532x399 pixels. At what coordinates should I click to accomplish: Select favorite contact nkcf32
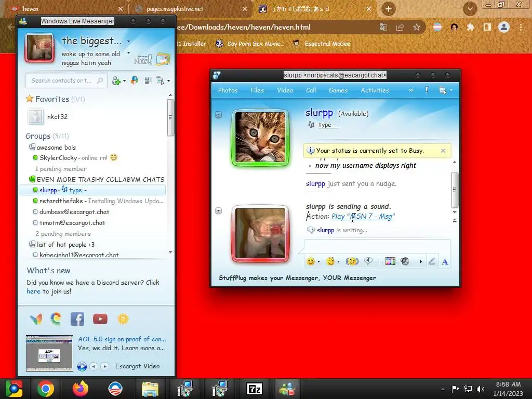tap(48, 116)
